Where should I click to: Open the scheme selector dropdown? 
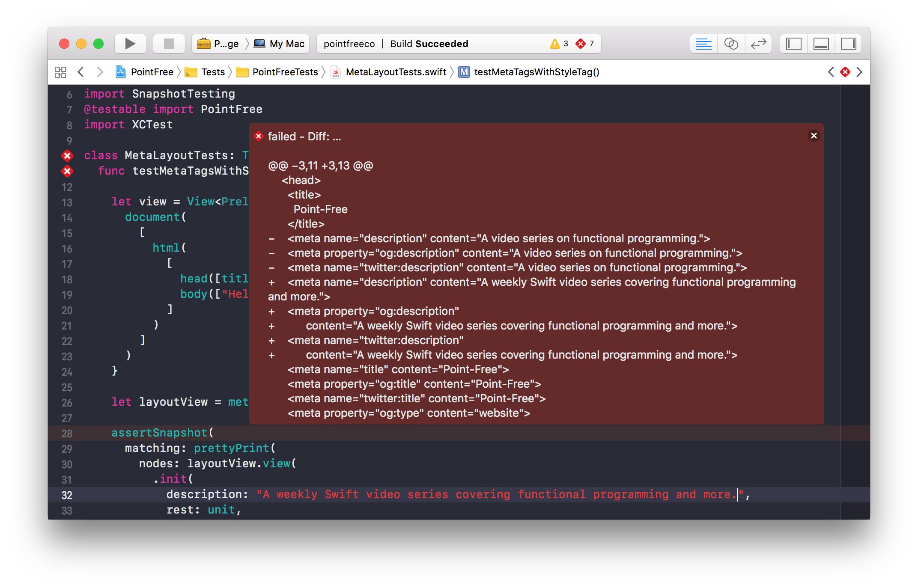click(218, 44)
